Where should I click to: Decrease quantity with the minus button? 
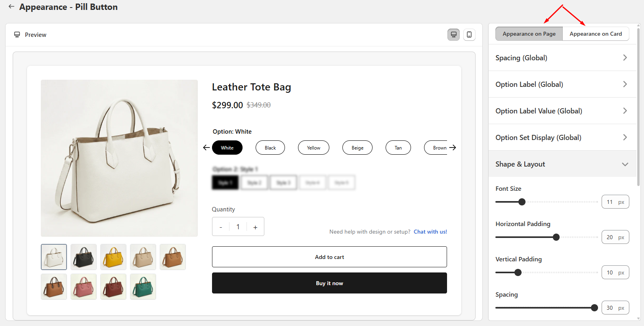tap(221, 227)
